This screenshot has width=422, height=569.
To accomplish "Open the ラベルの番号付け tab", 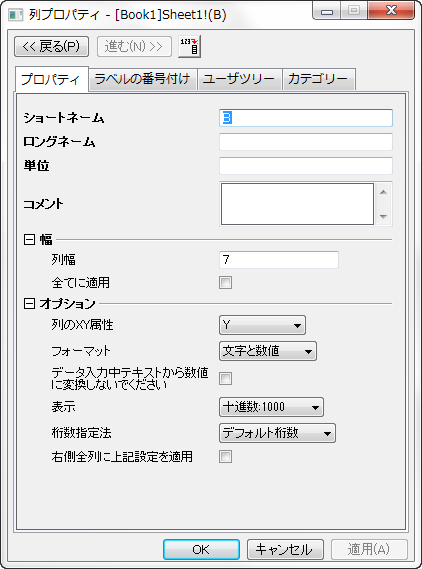I will (x=143, y=78).
